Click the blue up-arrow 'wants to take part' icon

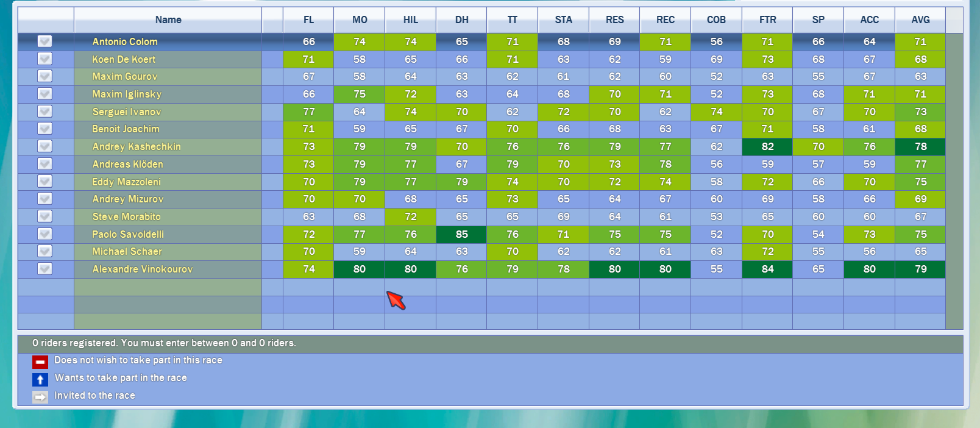40,379
